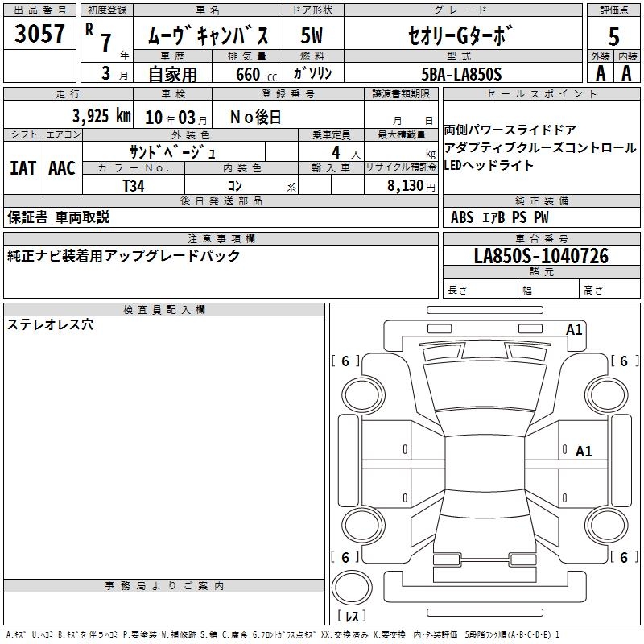Click the overall grade score 5
This screenshot has height=644, width=644.
(x=613, y=37)
